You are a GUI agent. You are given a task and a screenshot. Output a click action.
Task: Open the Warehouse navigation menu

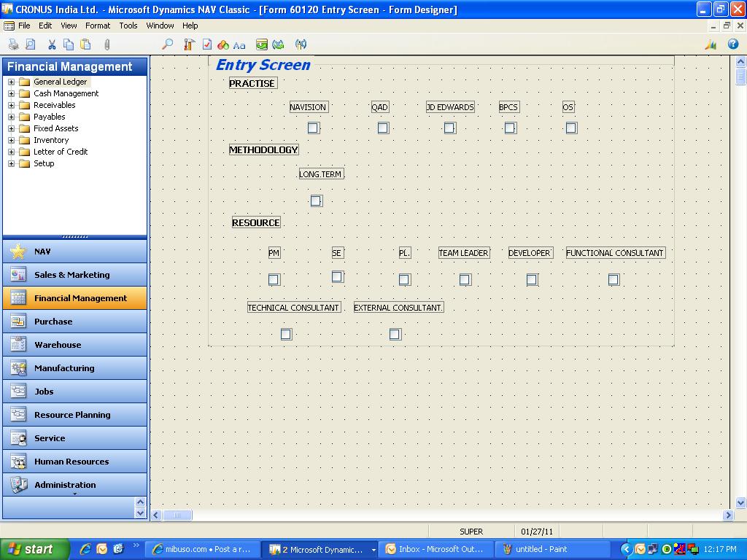75,345
